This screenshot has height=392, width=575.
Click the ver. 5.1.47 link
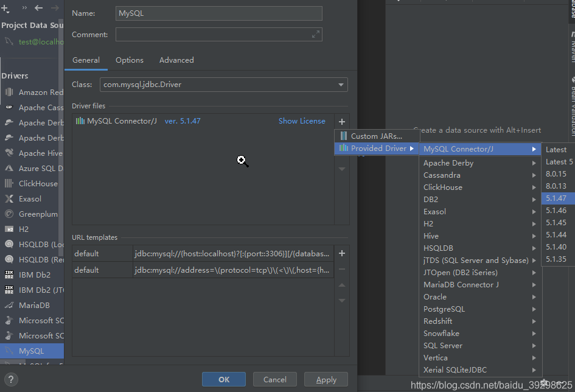pos(183,121)
